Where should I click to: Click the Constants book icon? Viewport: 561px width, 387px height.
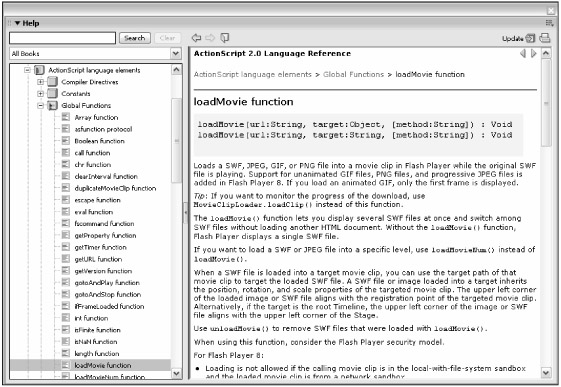click(x=53, y=94)
